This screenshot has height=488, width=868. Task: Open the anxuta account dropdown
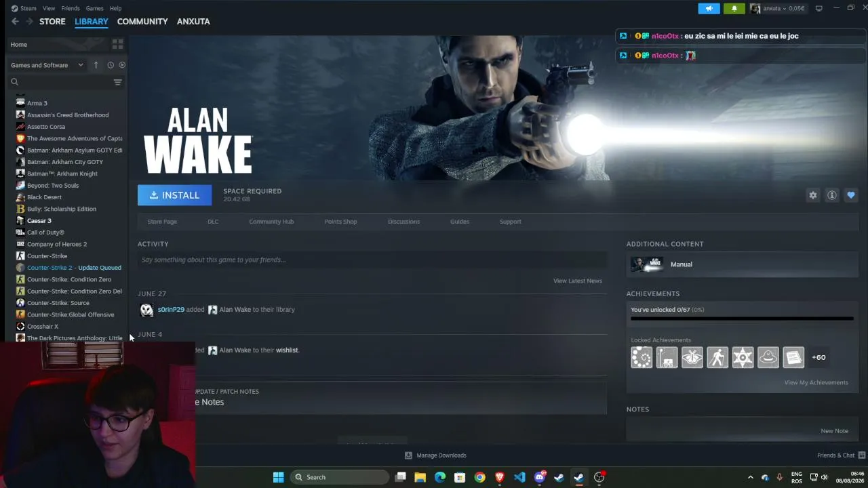[x=777, y=9]
